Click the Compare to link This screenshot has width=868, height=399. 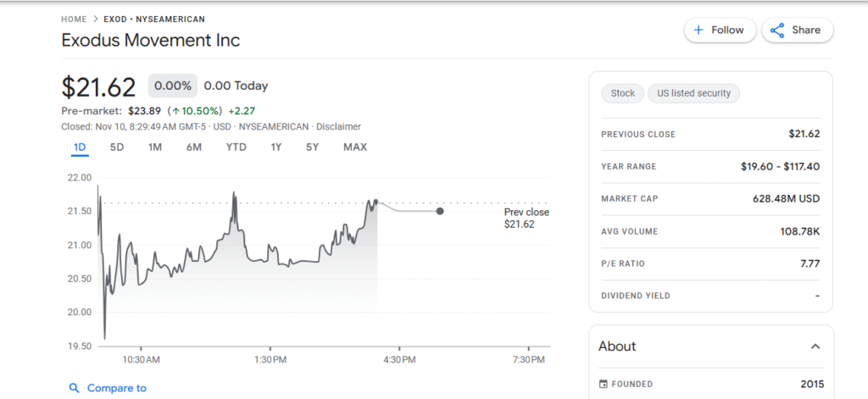(x=116, y=388)
